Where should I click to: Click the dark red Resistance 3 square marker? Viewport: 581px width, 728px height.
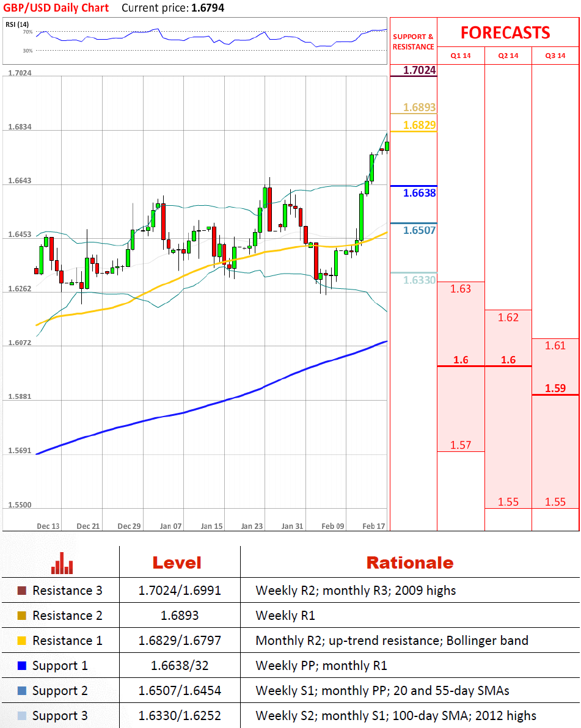click(22, 591)
